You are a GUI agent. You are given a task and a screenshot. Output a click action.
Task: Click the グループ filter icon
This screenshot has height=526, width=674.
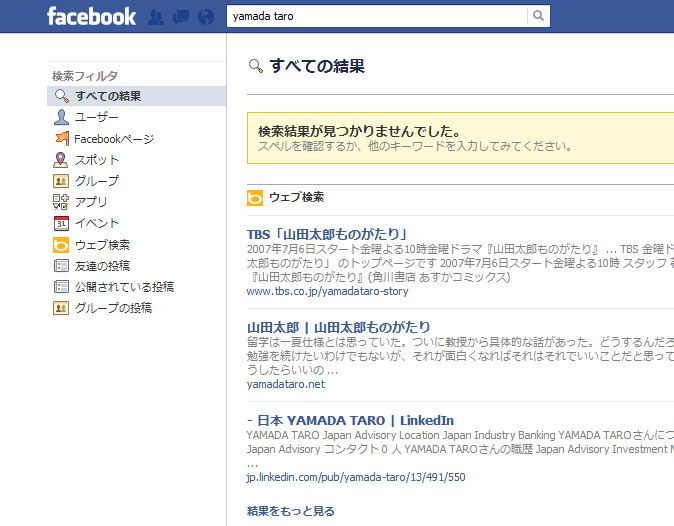[61, 181]
